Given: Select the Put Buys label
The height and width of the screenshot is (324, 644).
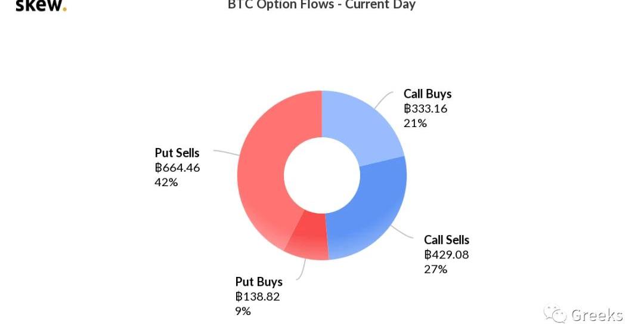Looking at the screenshot, I should (x=259, y=282).
